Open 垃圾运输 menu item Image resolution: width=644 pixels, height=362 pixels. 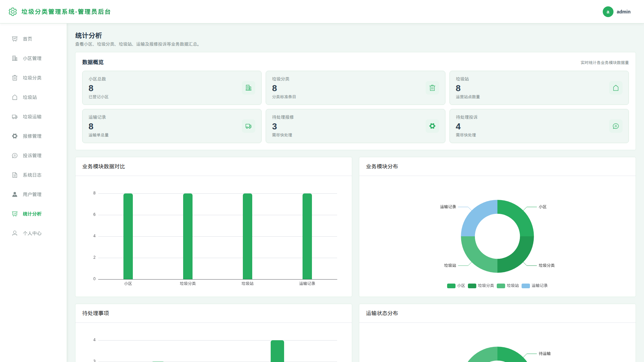pyautogui.click(x=34, y=117)
